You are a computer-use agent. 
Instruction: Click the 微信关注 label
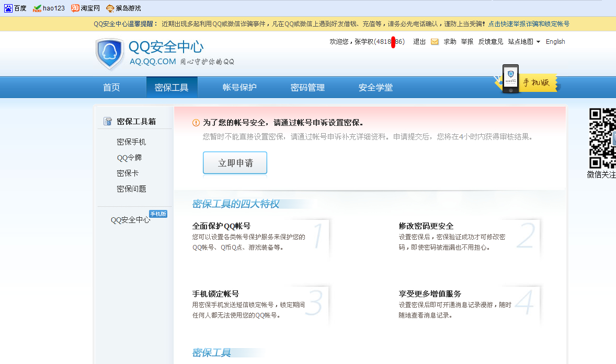[601, 175]
